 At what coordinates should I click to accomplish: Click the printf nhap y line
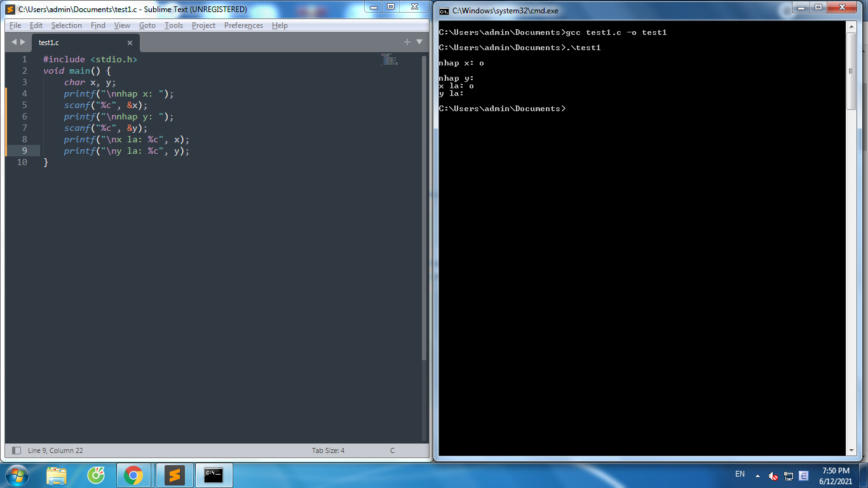(119, 116)
